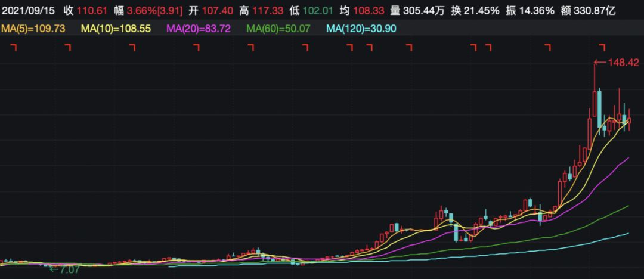
Task: Select the MA(120)=30.90 indicator label
Action: coord(361,29)
